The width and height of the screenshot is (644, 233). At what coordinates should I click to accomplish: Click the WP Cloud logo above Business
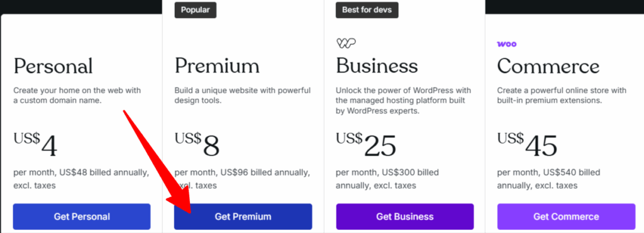click(346, 43)
